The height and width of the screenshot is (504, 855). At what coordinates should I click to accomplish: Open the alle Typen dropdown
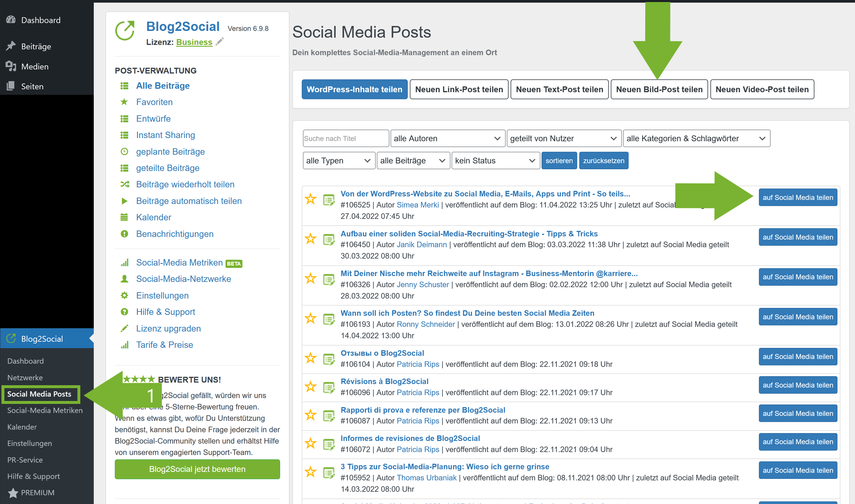point(339,161)
